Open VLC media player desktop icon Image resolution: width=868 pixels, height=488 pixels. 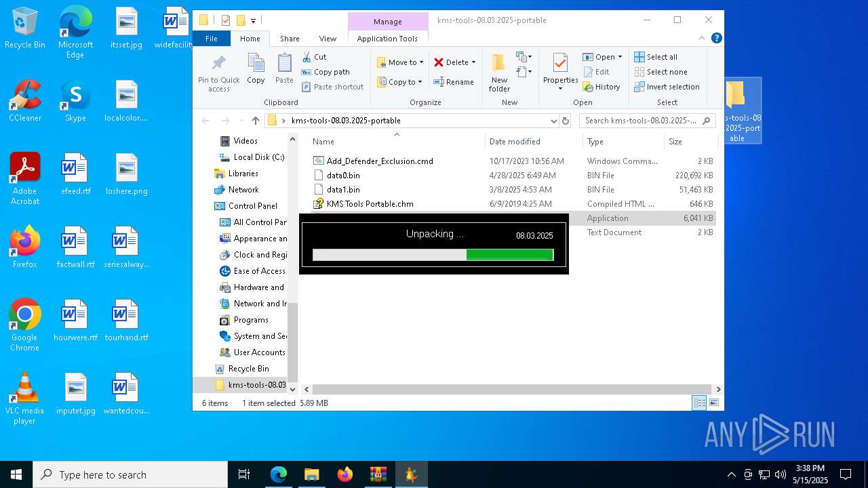coord(25,399)
